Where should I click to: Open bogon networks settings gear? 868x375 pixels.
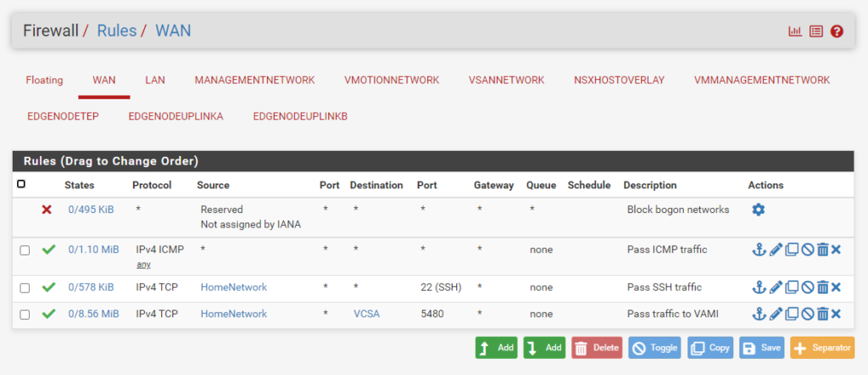pos(758,210)
